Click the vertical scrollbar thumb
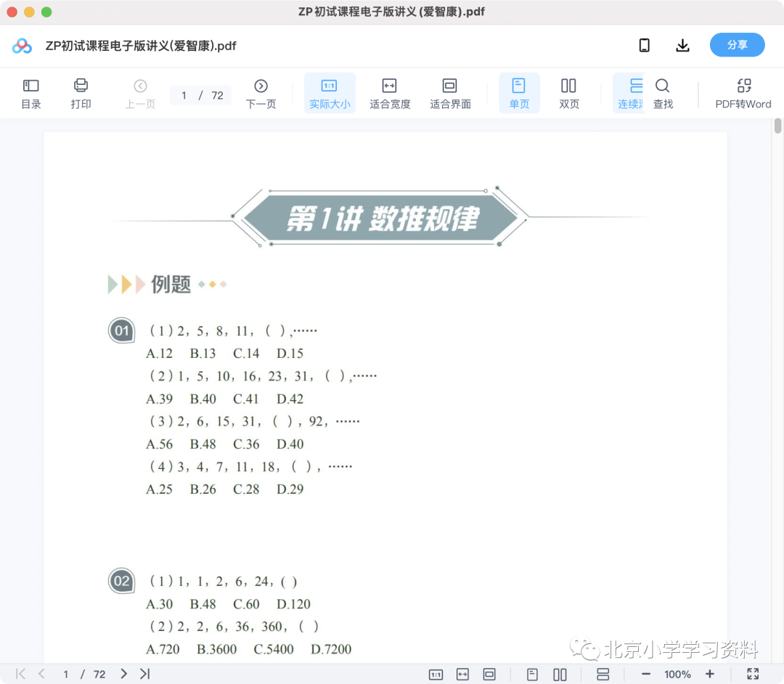784x684 pixels. 777,126
